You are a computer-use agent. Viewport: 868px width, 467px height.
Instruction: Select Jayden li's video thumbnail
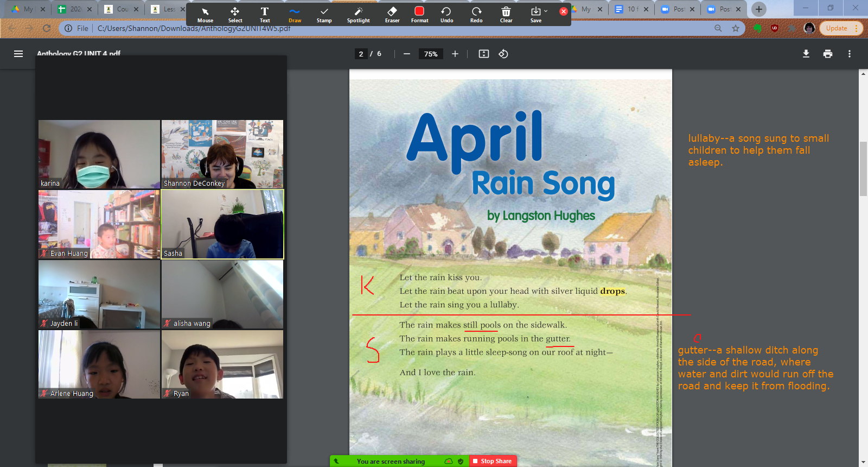coord(99,294)
